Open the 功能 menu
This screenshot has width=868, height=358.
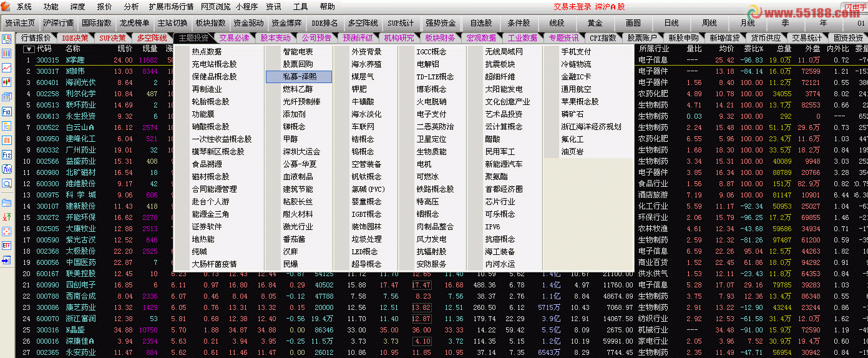point(51,7)
